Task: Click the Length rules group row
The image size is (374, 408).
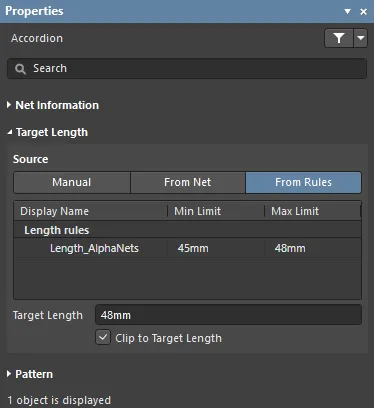Action: (187, 230)
